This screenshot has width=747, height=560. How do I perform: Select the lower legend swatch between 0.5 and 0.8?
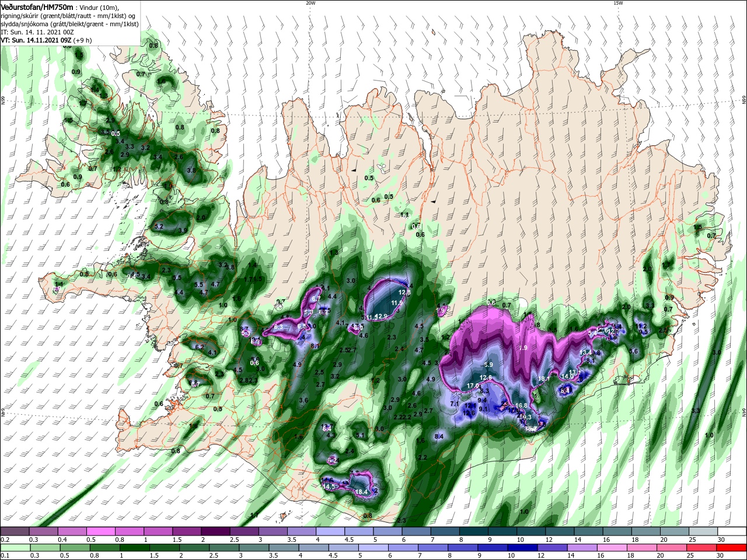click(75, 548)
